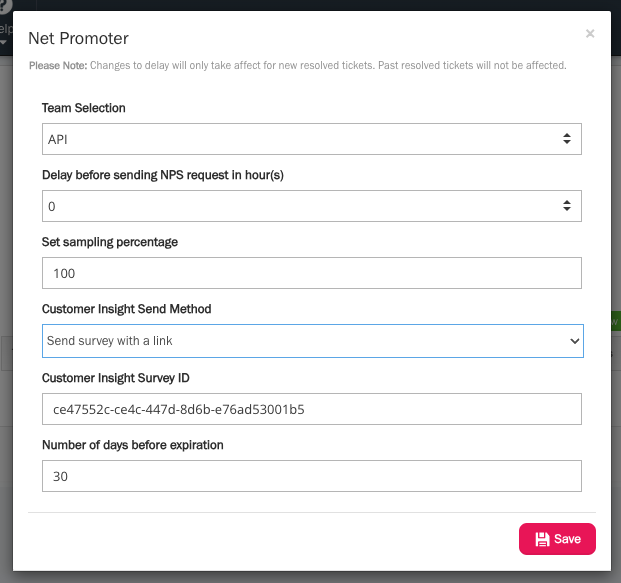Viewport: 621px width, 583px height.
Task: Click the Team Selection up-down arrows
Action: tap(567, 139)
